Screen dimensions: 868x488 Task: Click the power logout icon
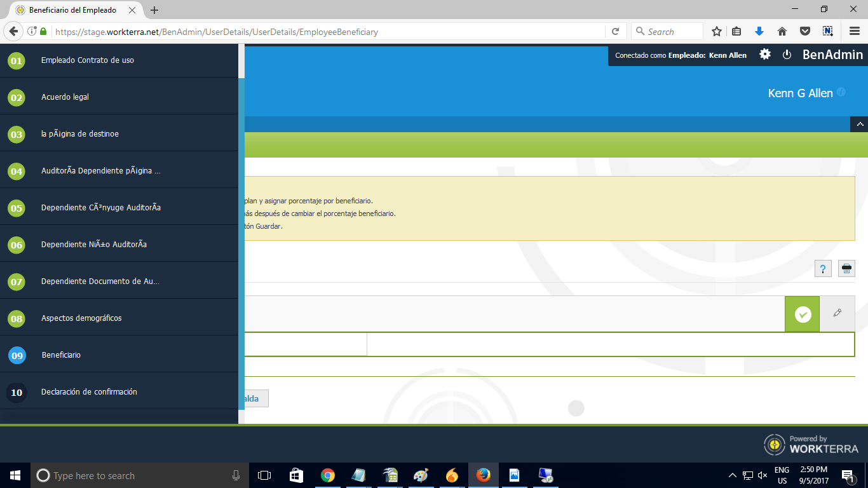[x=787, y=55]
